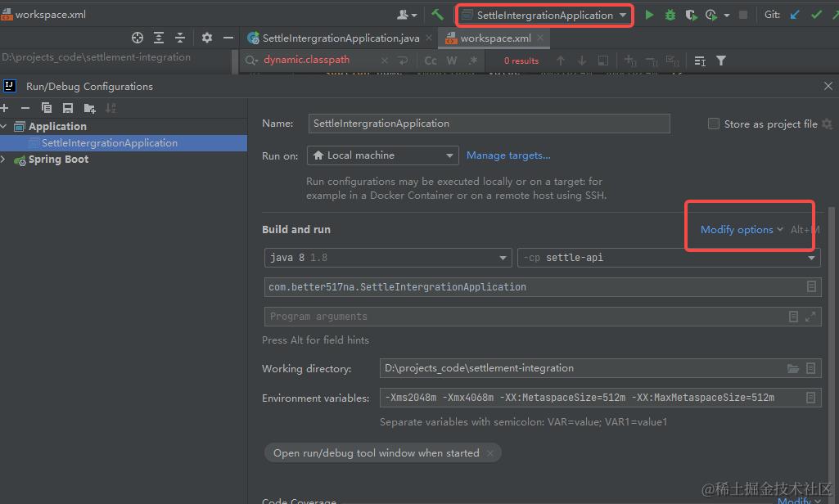
Task: Insert macro in Working directory icon
Action: coord(810,368)
